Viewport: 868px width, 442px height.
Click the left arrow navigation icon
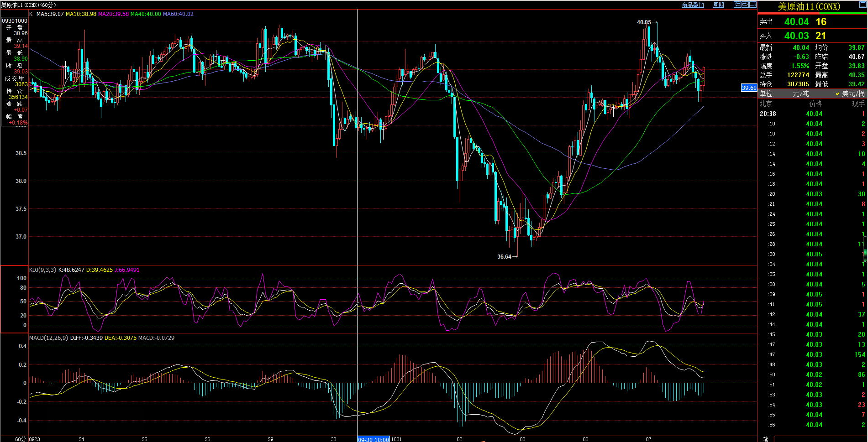[x=737, y=5]
